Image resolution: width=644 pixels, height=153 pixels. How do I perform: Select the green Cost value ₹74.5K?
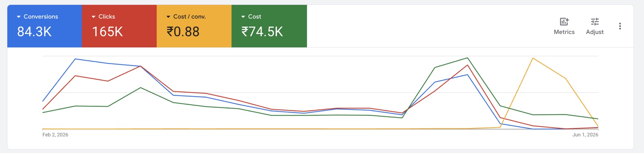pos(262,31)
